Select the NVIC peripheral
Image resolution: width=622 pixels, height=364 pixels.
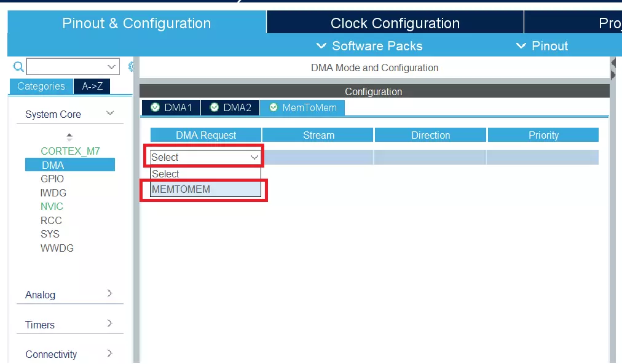click(x=52, y=206)
